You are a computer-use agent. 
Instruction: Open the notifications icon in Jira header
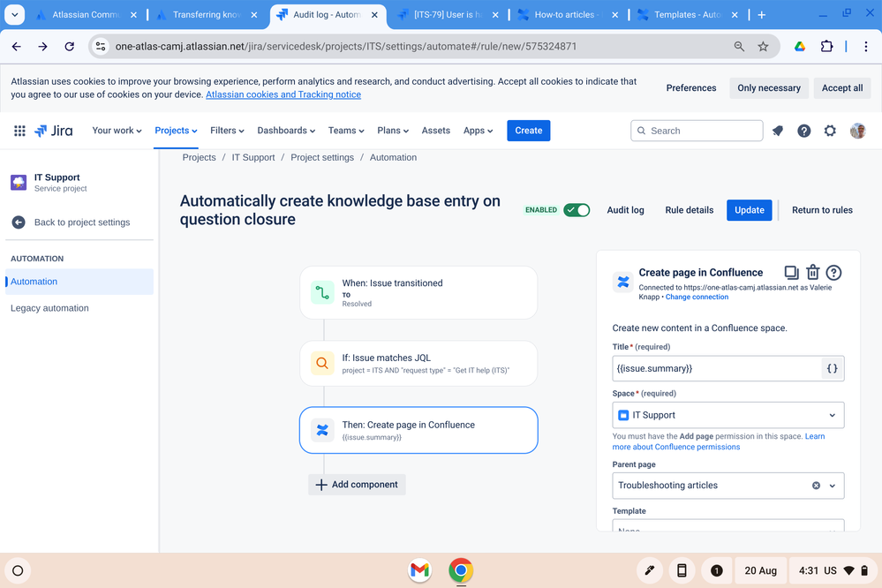click(x=777, y=131)
